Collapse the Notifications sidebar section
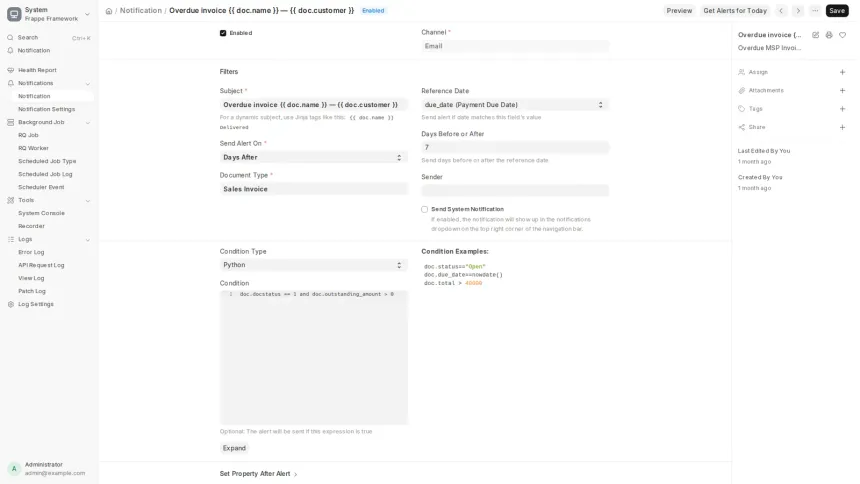860x484 pixels. (x=88, y=83)
